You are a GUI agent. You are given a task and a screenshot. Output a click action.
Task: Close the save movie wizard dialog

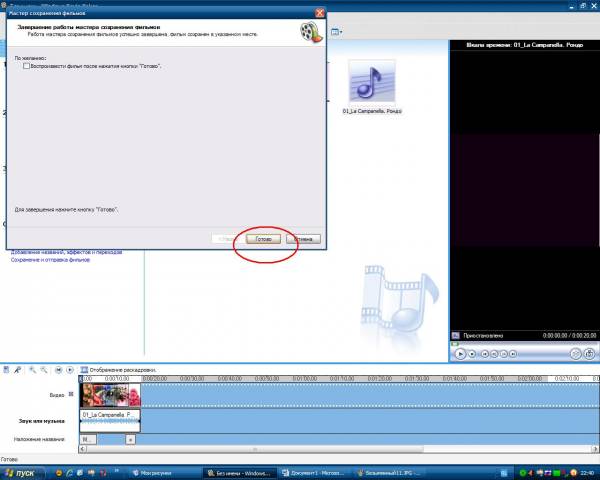(x=320, y=13)
